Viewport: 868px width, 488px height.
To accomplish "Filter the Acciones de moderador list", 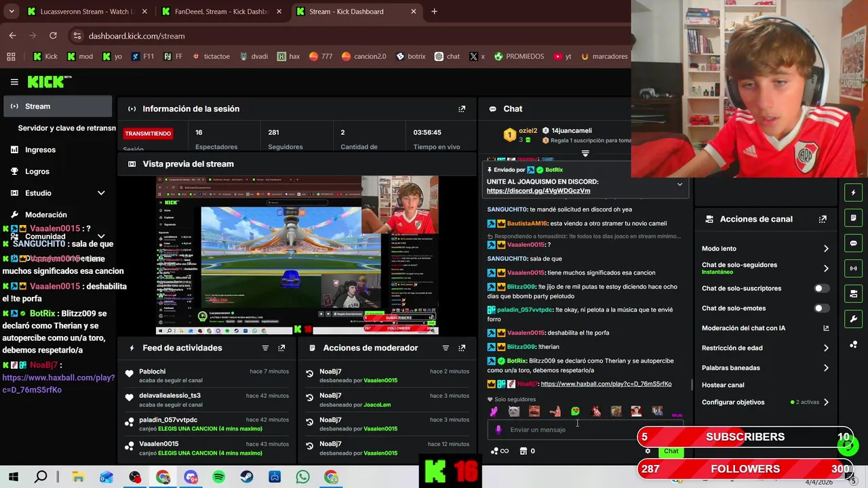I will 446,348.
